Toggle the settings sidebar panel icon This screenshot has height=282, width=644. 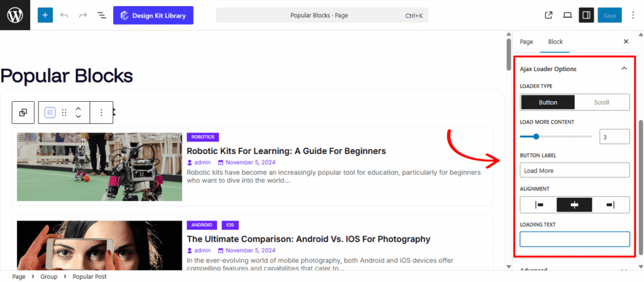[x=586, y=15]
